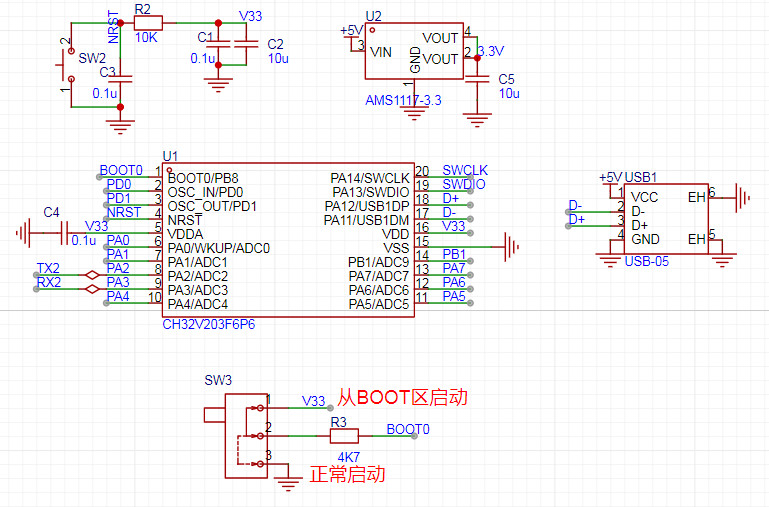This screenshot has height=507, width=769.
Task: Click the red "正常启动" text annotation
Action: tap(347, 475)
